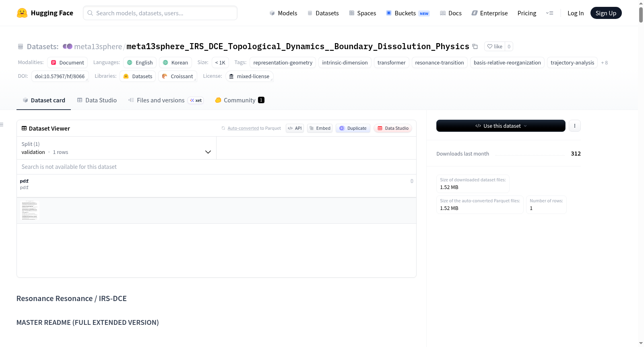Select the English language tag
The height and width of the screenshot is (347, 644).
point(140,62)
